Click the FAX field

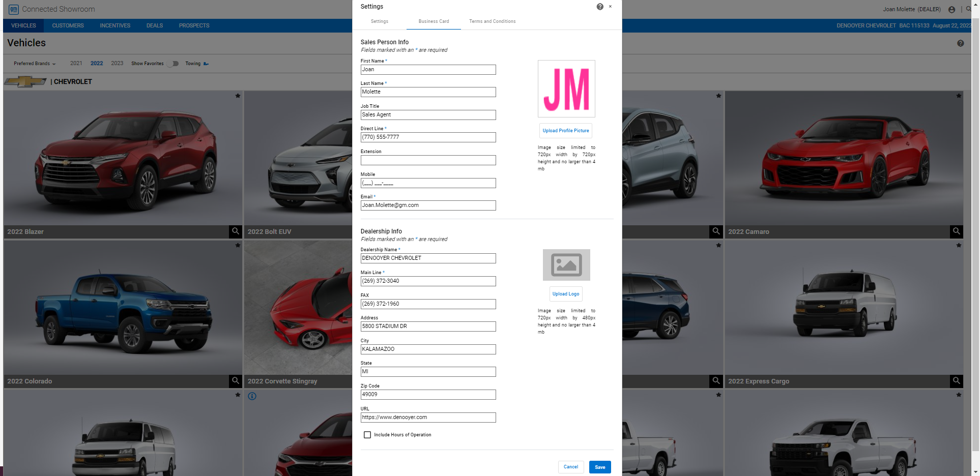point(428,304)
